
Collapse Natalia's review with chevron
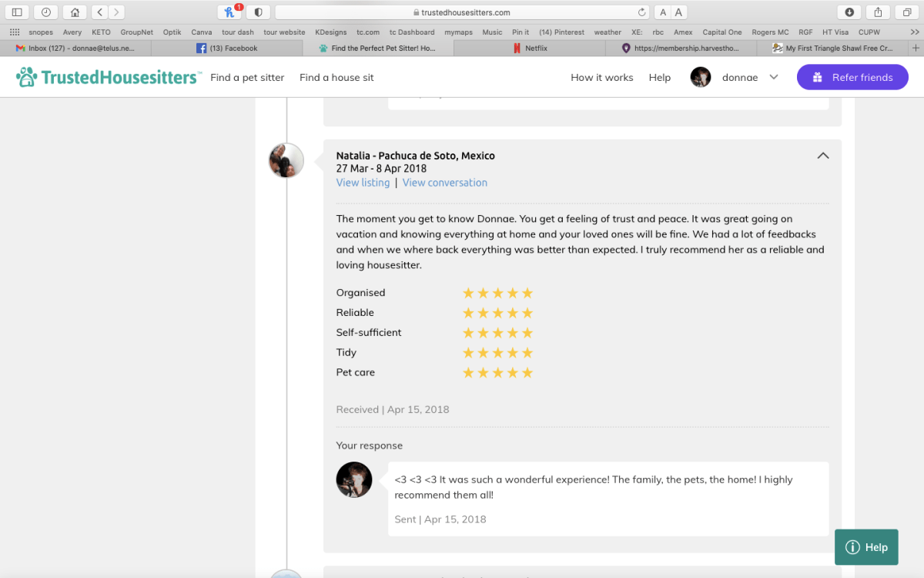tap(822, 156)
